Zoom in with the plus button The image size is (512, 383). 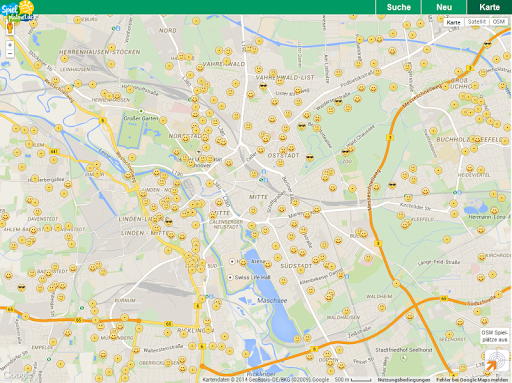(10, 45)
